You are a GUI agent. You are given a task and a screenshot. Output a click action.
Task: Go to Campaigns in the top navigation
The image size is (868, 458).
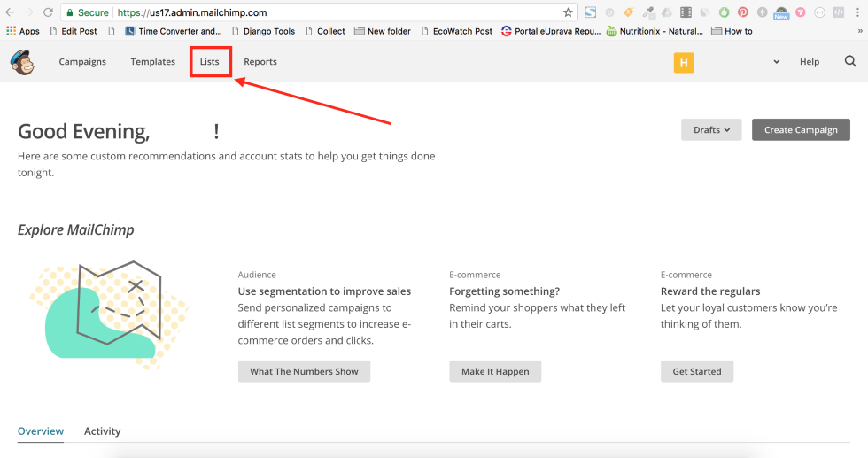click(x=82, y=62)
